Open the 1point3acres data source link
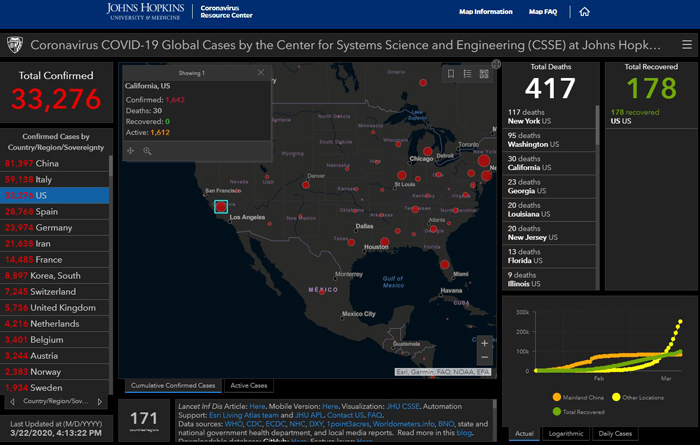The width and height of the screenshot is (700, 445). click(x=348, y=424)
